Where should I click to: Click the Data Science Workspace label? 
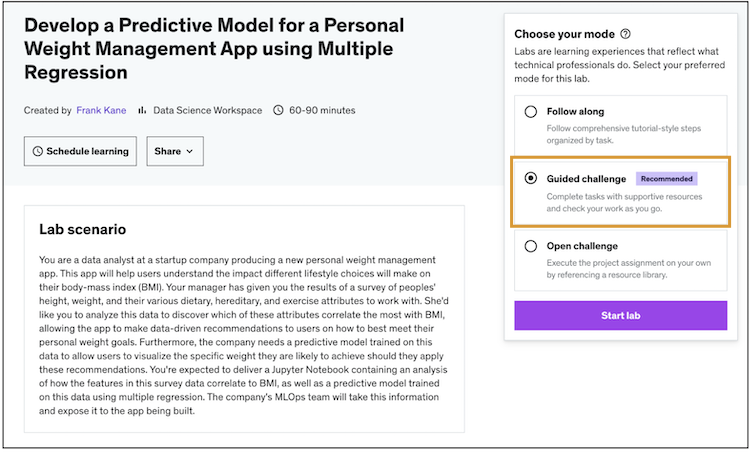pyautogui.click(x=208, y=110)
